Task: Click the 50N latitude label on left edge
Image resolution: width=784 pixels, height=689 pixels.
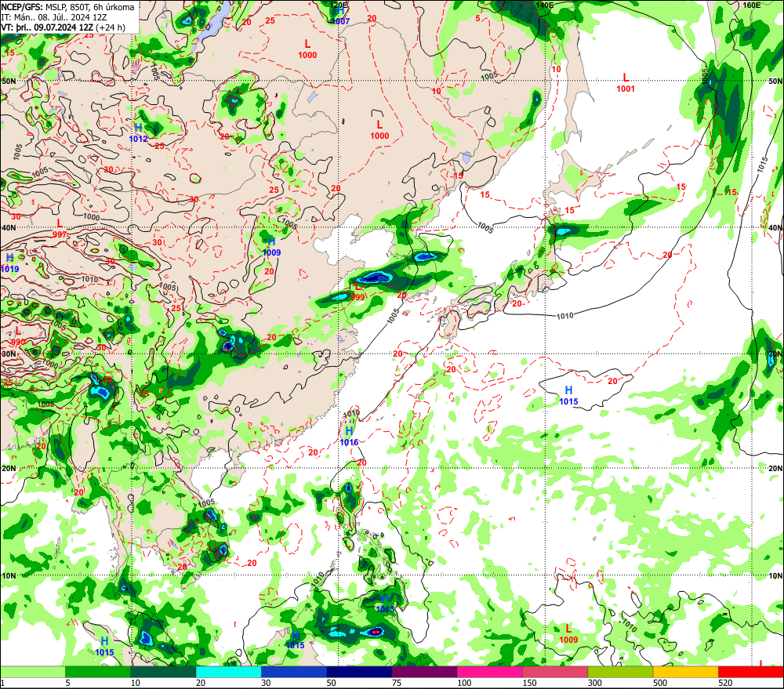Action: [x=9, y=81]
